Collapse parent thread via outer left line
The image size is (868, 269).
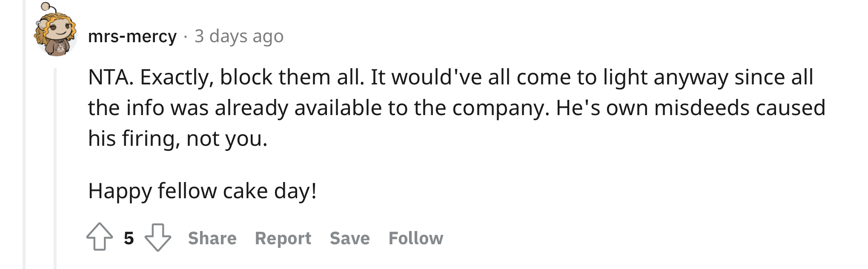coord(24,134)
